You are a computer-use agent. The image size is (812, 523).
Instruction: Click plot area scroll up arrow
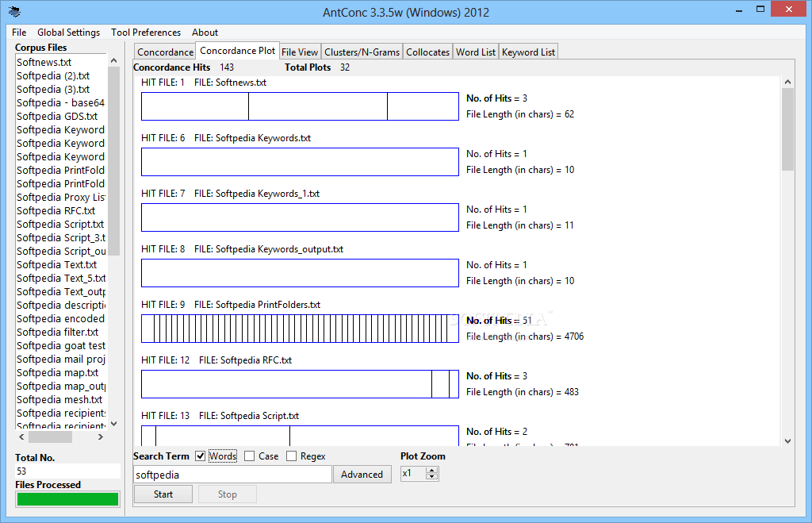[787, 82]
